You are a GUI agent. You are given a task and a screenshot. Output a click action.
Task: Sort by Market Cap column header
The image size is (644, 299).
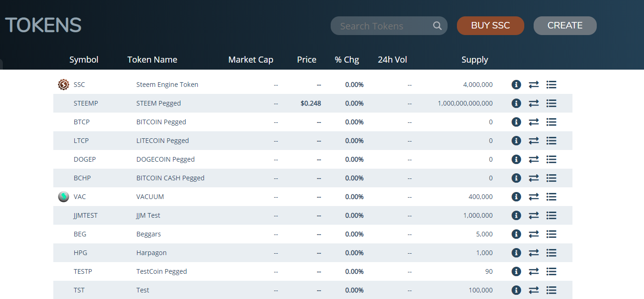251,60
